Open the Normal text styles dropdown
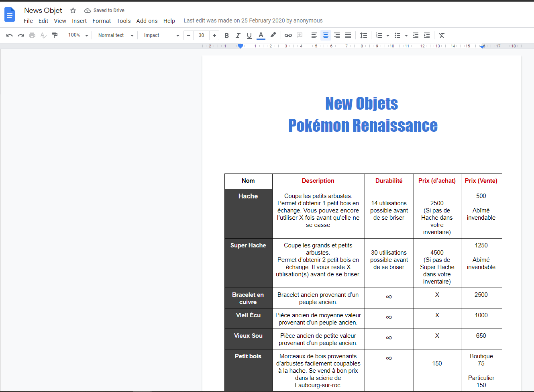 coord(116,35)
